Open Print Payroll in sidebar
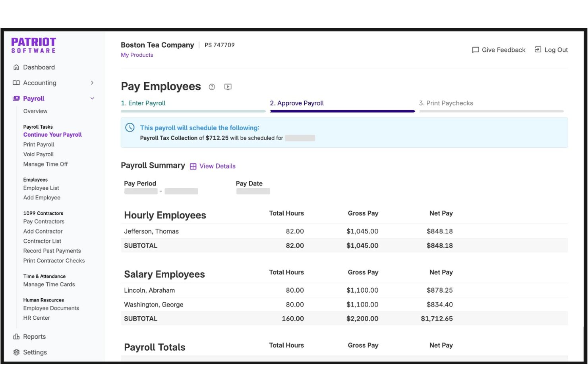 point(39,145)
